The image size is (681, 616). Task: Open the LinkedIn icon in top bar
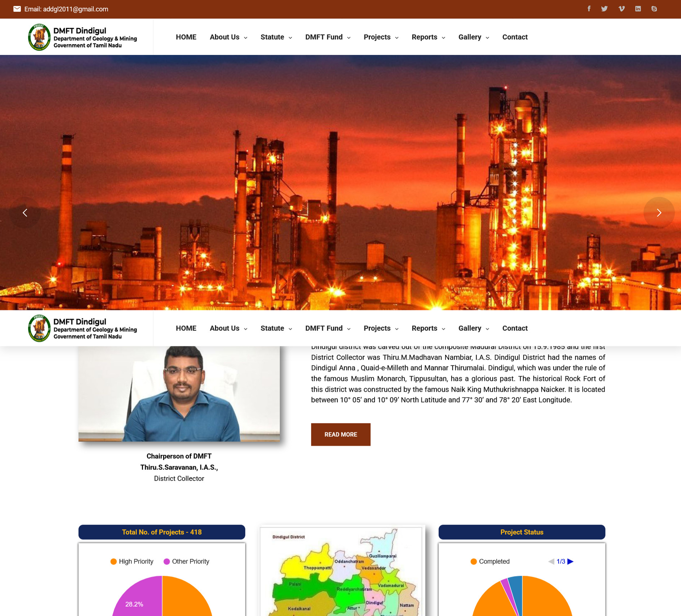click(x=638, y=9)
